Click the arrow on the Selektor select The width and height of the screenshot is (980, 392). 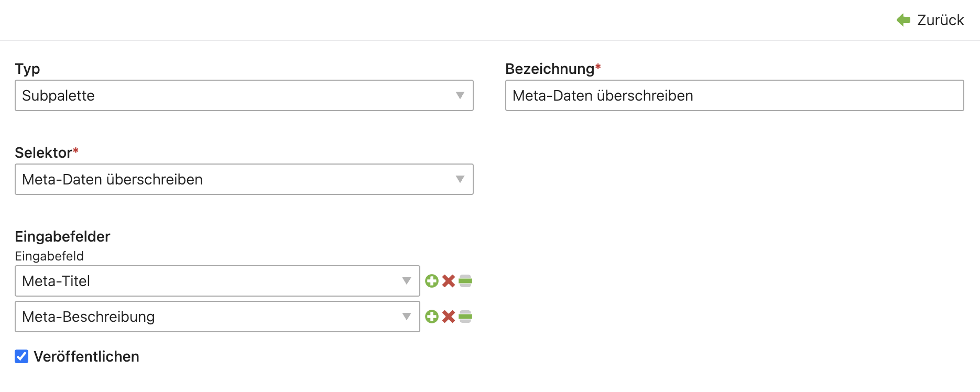point(460,179)
